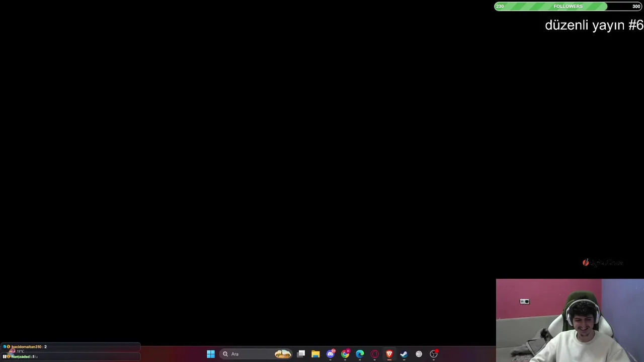Launch Microsoft Edge from the taskbar
Screen dimensions: 644x362
(x=360, y=354)
